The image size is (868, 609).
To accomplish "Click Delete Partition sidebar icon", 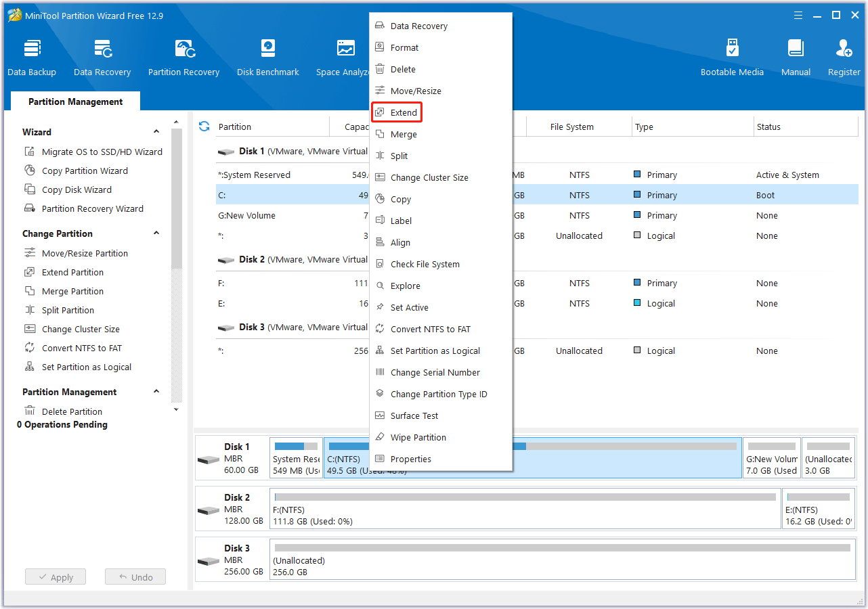I will pos(30,411).
